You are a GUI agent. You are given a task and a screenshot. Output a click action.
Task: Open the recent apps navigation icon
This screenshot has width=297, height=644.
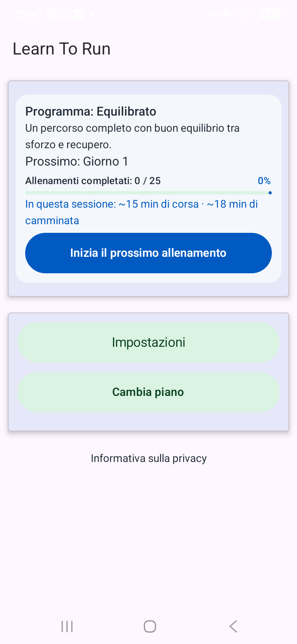point(67,626)
